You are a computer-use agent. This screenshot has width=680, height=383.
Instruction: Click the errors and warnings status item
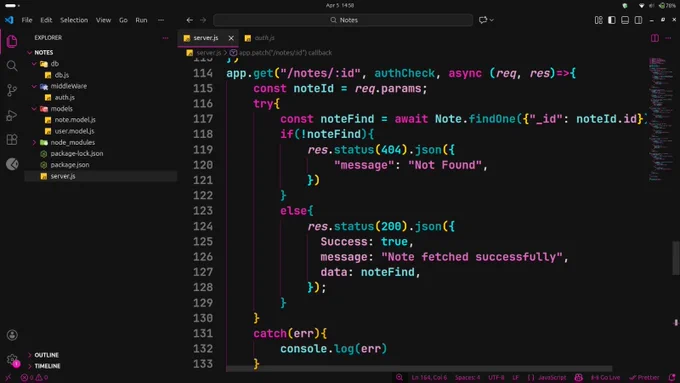[x=34, y=378]
